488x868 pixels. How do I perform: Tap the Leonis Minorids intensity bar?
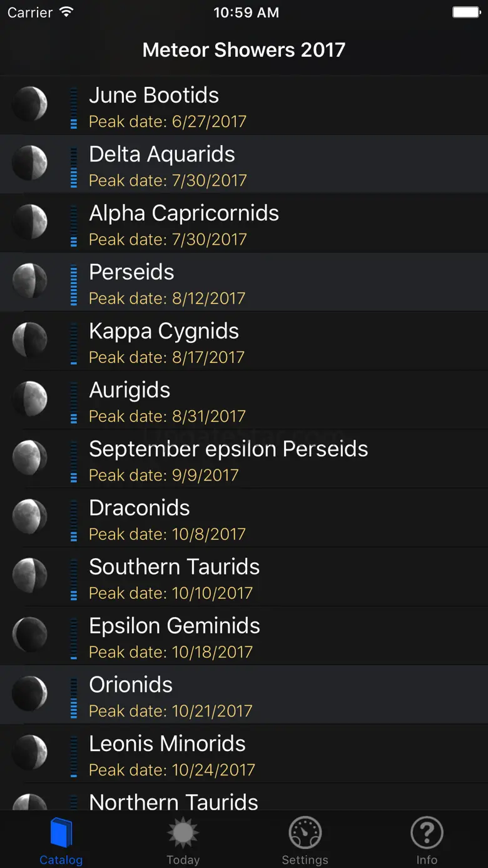point(74,756)
